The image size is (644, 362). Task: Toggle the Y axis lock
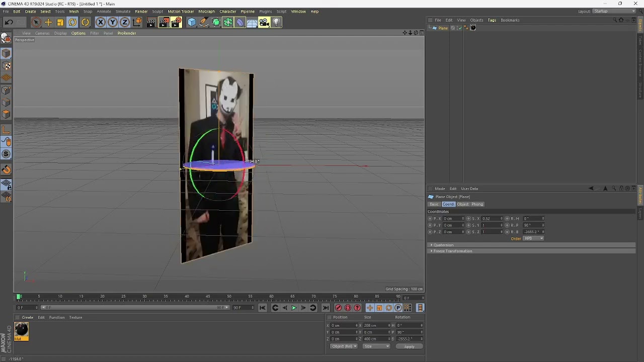pyautogui.click(x=113, y=22)
